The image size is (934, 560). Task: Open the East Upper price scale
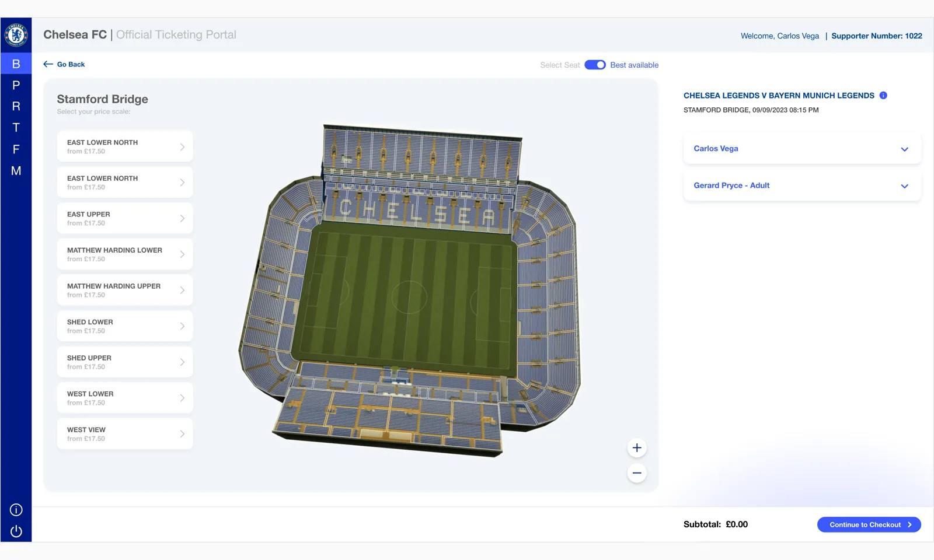pos(125,218)
